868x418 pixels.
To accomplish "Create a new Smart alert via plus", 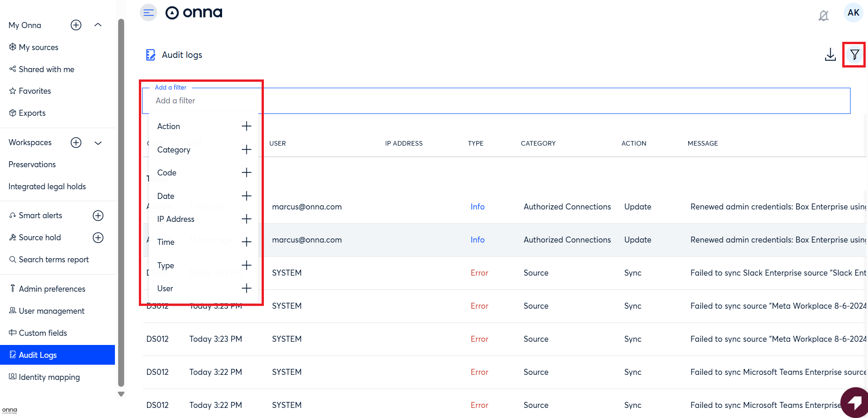I will pyautogui.click(x=98, y=215).
